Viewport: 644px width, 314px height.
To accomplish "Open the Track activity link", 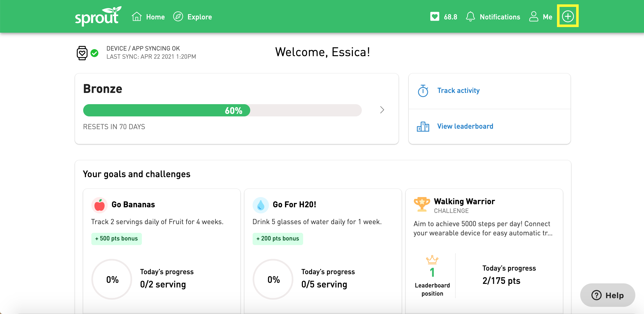I will (x=459, y=91).
